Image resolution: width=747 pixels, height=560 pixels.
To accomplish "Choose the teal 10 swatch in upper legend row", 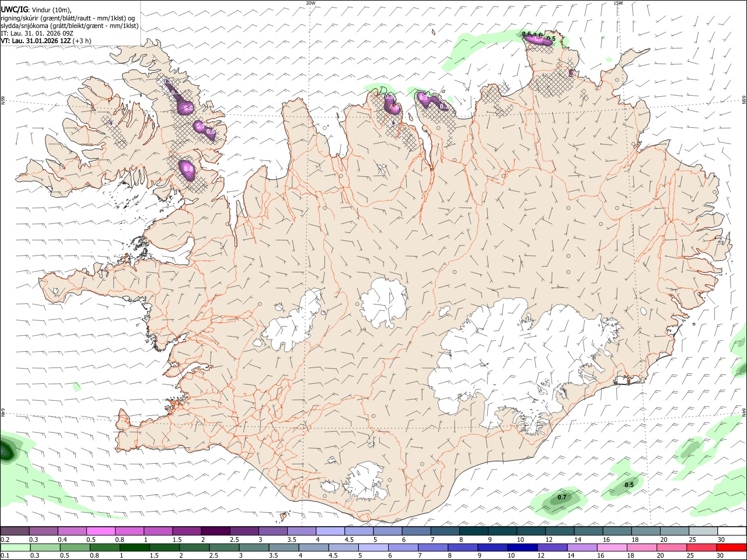I will pos(531,531).
